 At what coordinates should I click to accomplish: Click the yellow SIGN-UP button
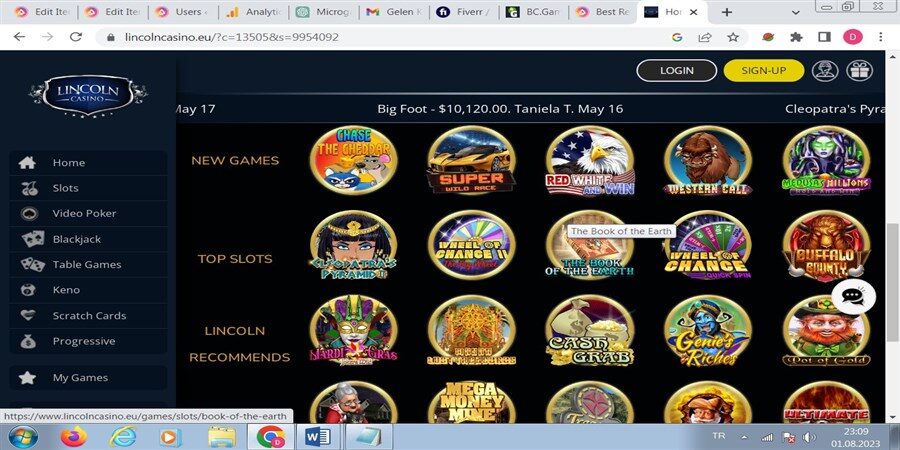coord(763,71)
